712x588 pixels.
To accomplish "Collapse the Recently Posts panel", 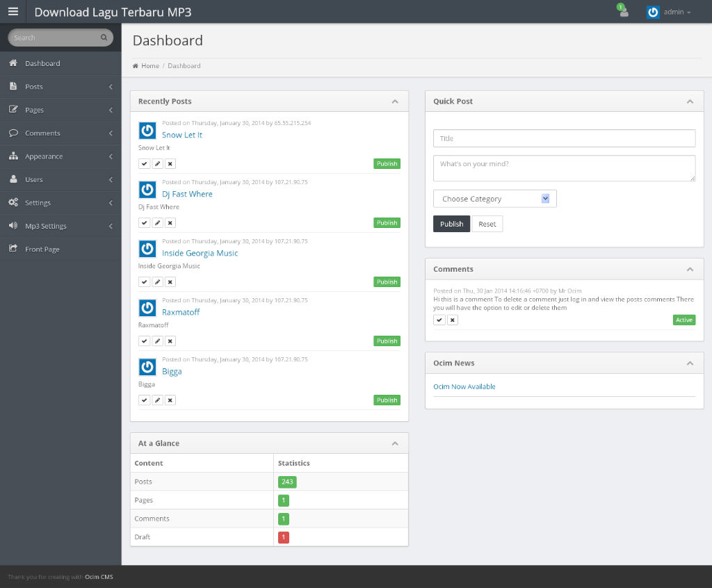I will (395, 101).
